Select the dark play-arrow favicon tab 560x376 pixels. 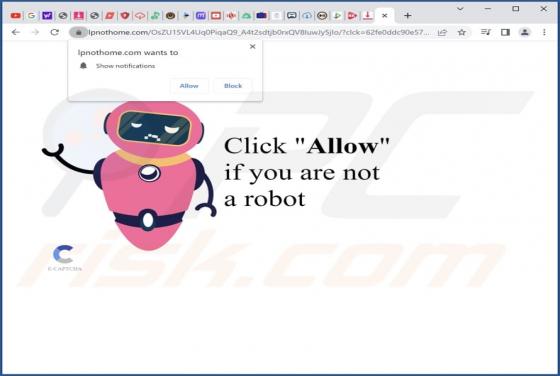click(x=186, y=16)
